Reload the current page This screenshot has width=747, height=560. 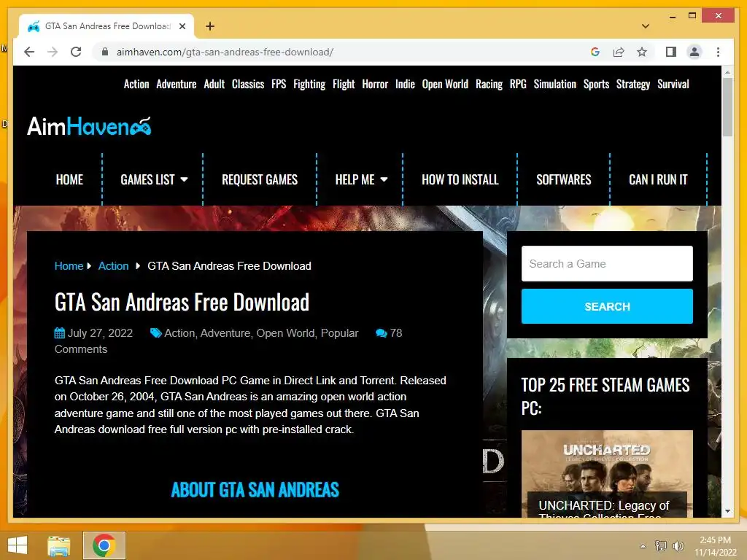76,52
